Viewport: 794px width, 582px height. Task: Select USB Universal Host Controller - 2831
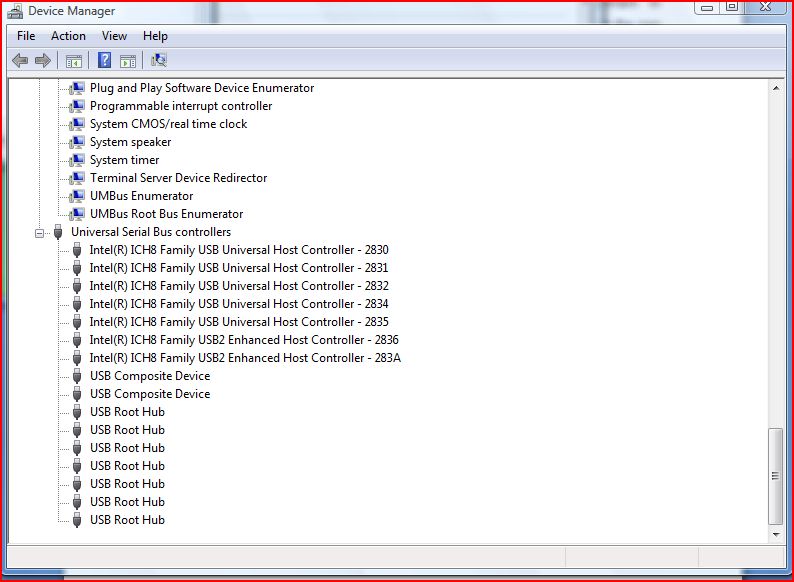[239, 268]
